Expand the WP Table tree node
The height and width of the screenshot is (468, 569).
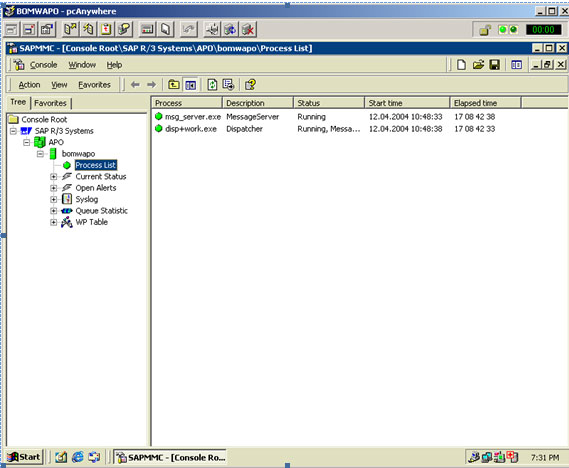[x=53, y=222]
